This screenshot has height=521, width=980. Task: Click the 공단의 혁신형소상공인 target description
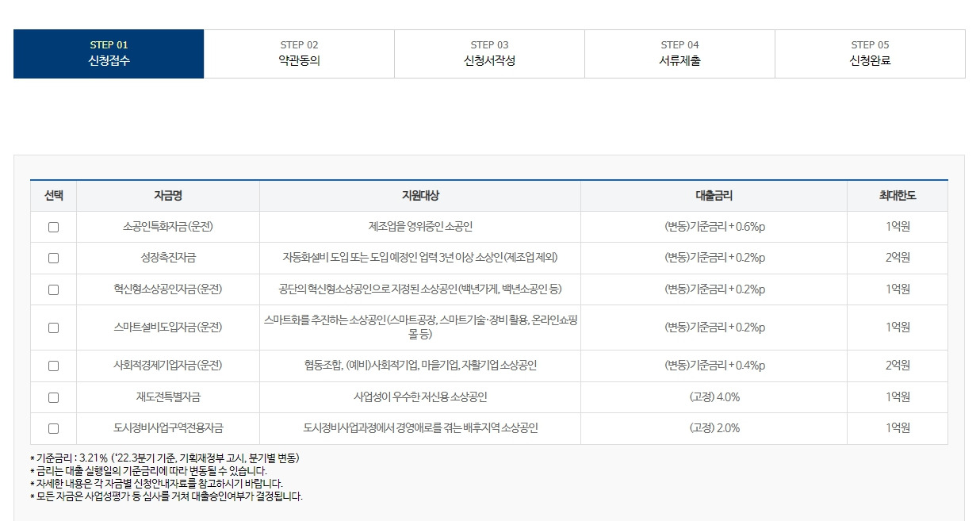420,289
